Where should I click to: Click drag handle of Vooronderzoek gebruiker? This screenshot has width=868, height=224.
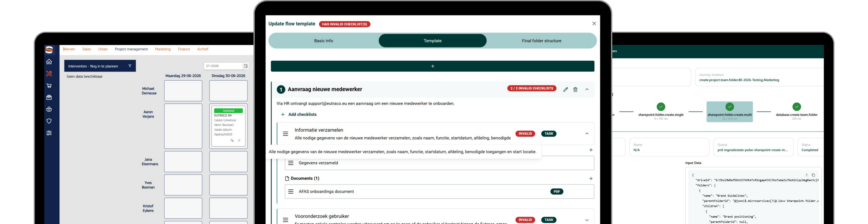pyautogui.click(x=285, y=220)
